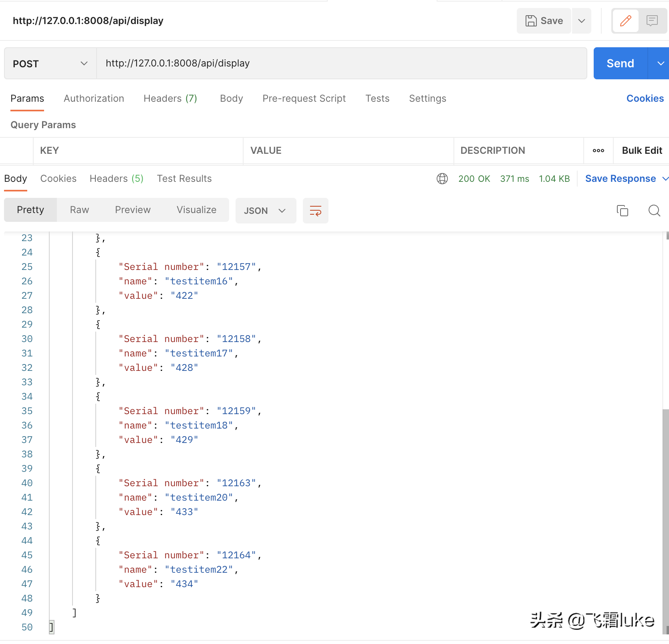Switch to the Params tab
The height and width of the screenshot is (644, 669).
(27, 99)
